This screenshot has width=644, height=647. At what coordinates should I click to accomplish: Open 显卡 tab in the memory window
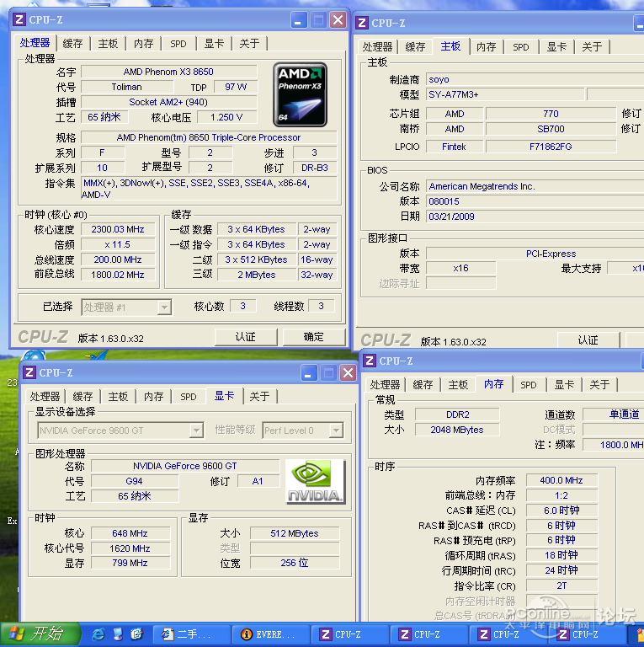click(x=564, y=385)
